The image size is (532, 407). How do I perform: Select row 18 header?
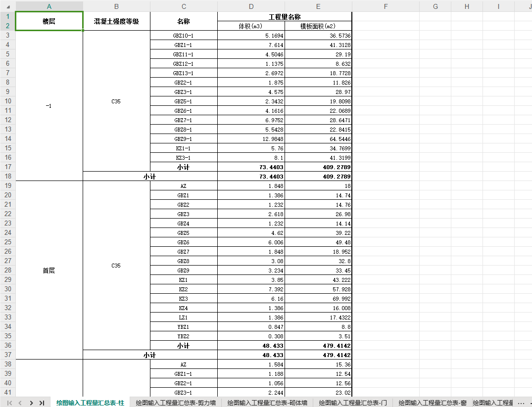coord(8,177)
